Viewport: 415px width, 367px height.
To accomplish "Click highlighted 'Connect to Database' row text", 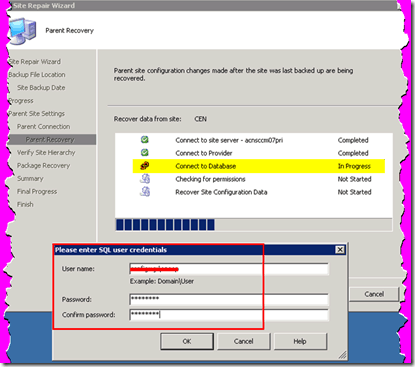I will [206, 166].
